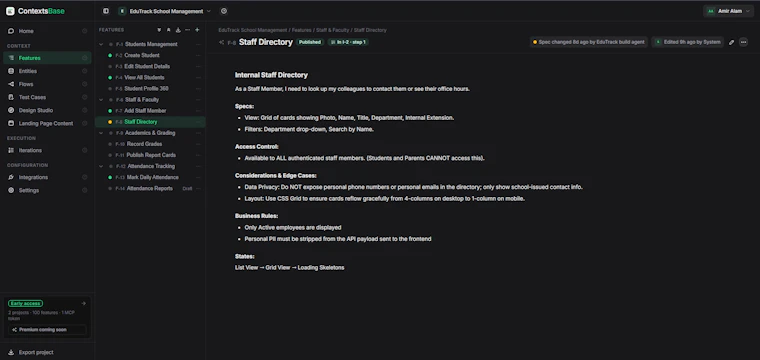Screen dimensions: 760x360
Task: Click the bookmark icon in Features header
Action: tap(169, 30)
